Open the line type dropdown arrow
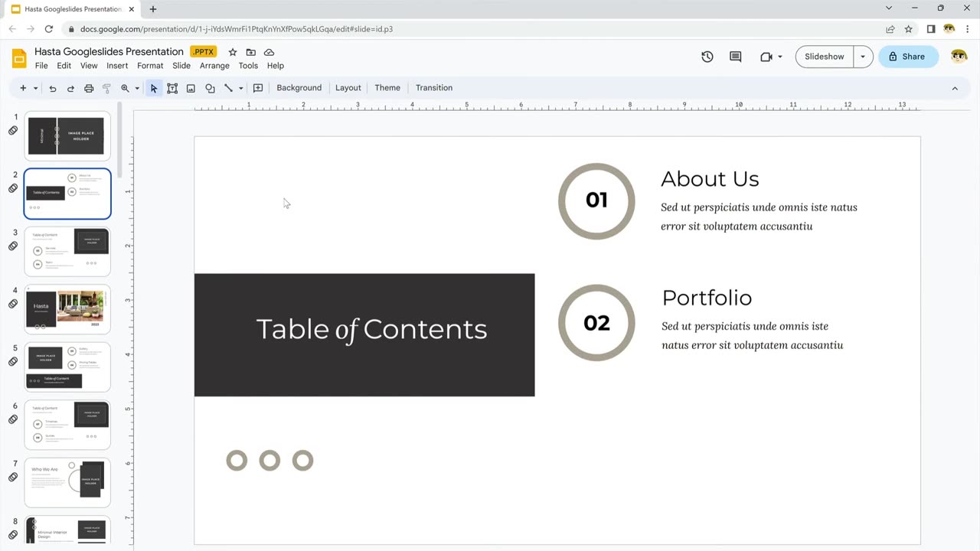The width and height of the screenshot is (980, 551). tap(240, 88)
